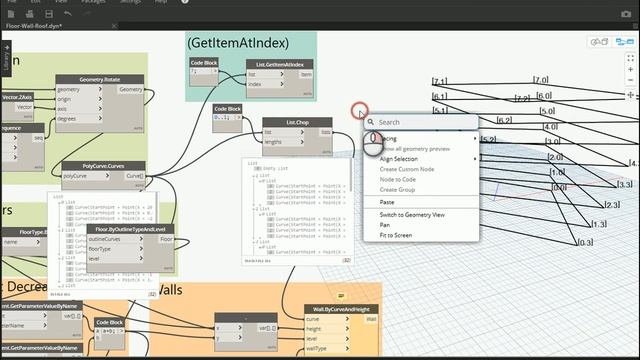Viewport: 640px width, 360px height.
Task: Choose Create Group in context menu
Action: pyautogui.click(x=397, y=190)
